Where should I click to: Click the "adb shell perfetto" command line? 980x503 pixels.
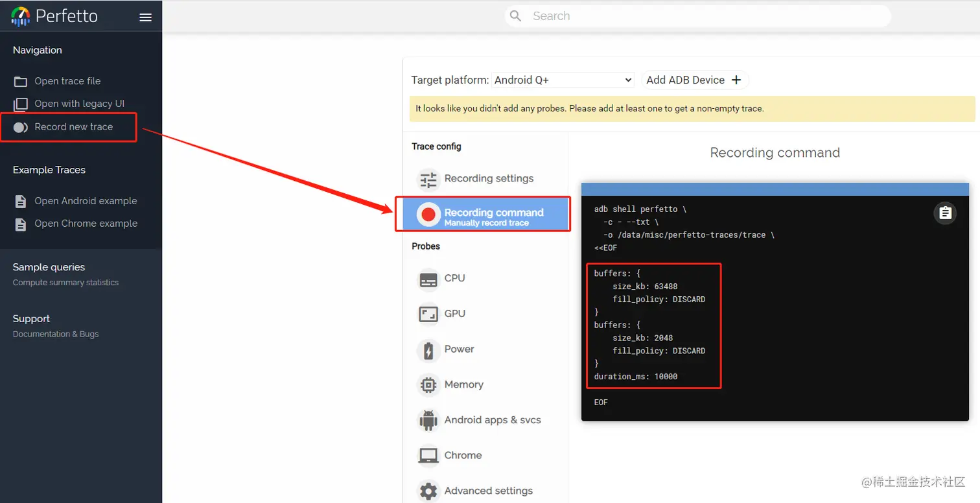(x=640, y=209)
